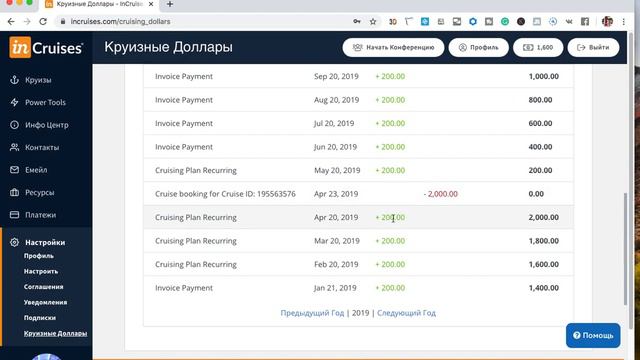Image resolution: width=640 pixels, height=360 pixels.
Task: Click the Профиль button in the header
Action: click(x=478, y=47)
